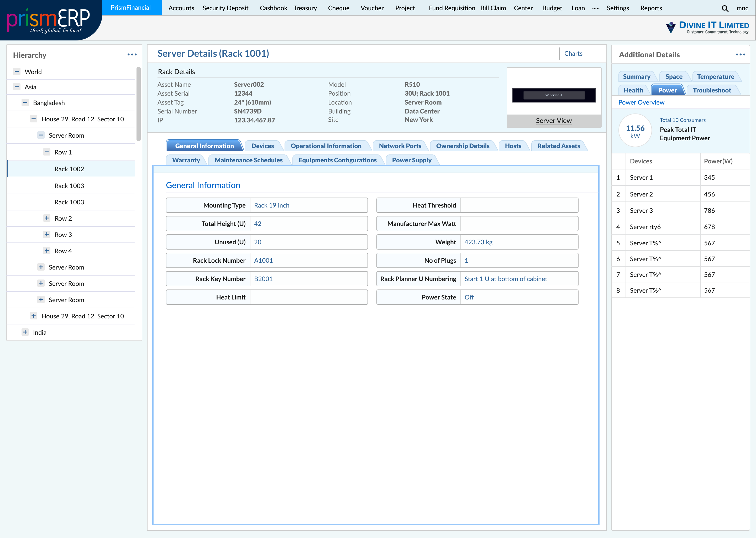Collapse the expanded Server Room node
756x538 pixels.
pos(41,135)
